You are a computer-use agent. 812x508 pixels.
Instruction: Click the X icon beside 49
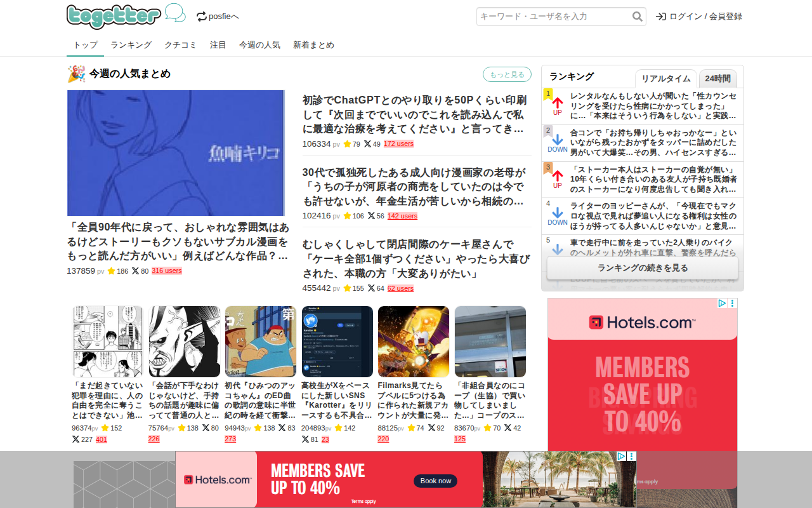367,144
